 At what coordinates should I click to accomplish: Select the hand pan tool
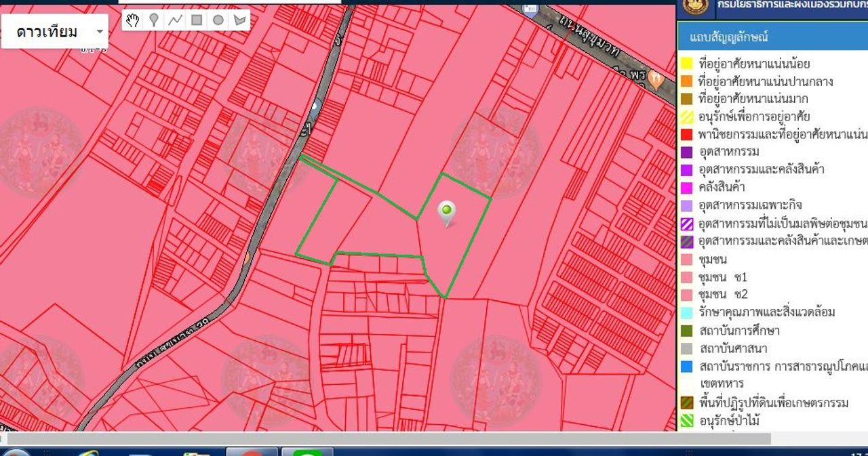click(x=133, y=20)
